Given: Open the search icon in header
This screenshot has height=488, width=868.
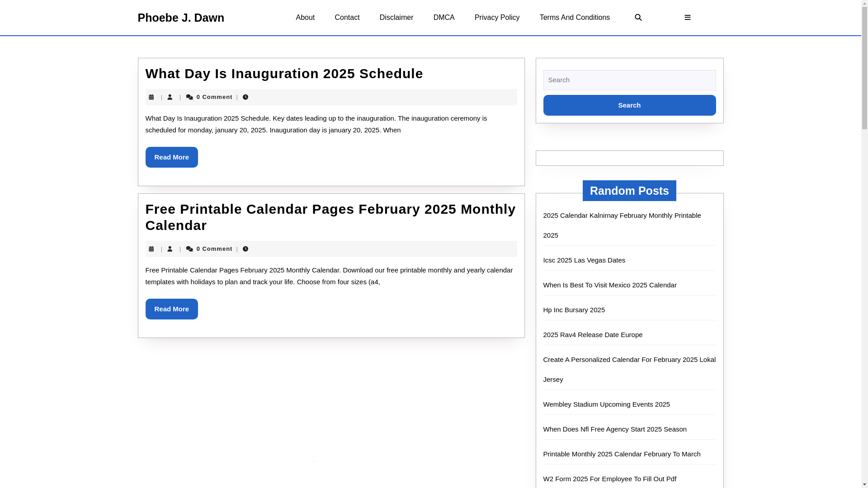Looking at the screenshot, I should click(x=638, y=18).
